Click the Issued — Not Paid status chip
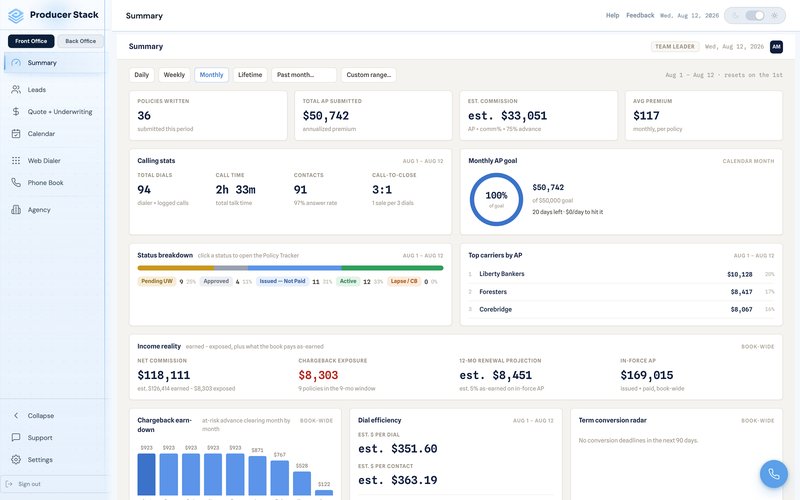This screenshot has width=800, height=500. 282,281
